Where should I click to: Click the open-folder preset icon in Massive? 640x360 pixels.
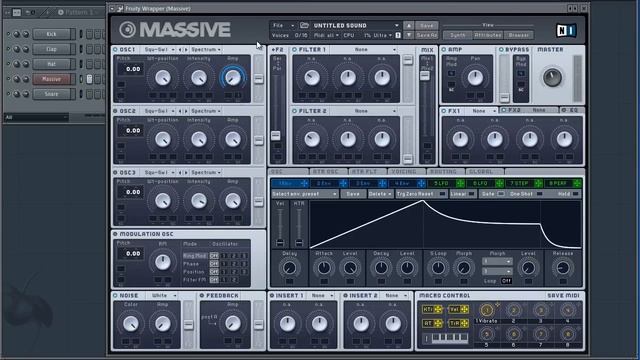[304, 25]
